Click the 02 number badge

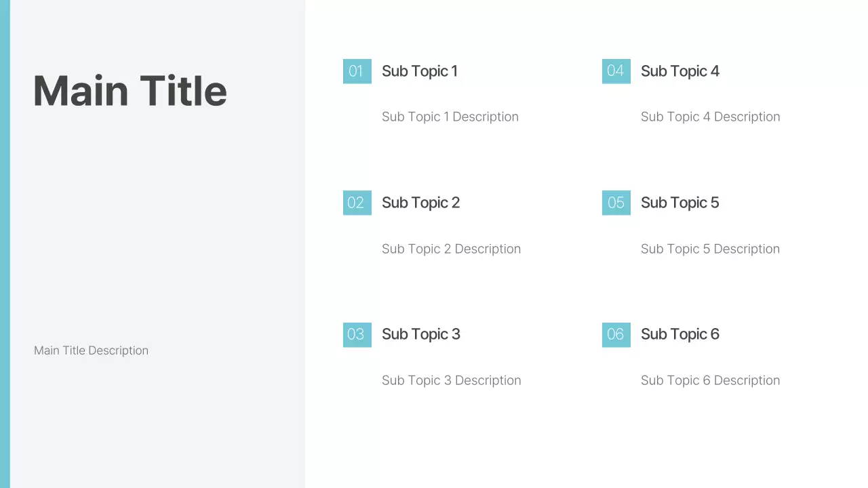coord(357,203)
